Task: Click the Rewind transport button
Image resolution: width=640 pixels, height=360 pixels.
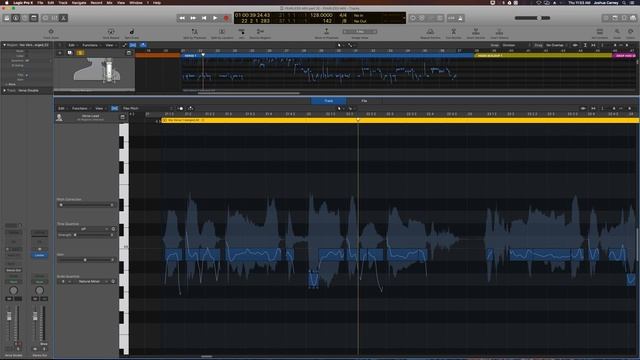Action: (x=182, y=18)
